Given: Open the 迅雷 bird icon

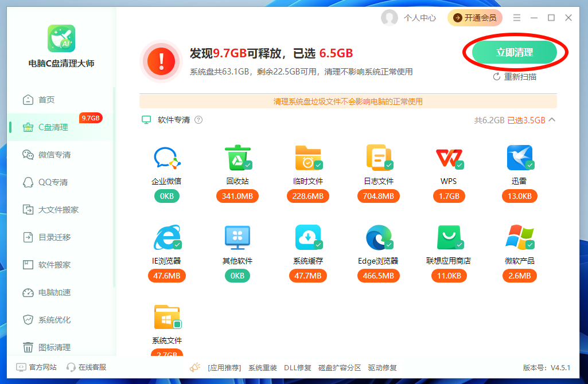Looking at the screenshot, I should 519,158.
